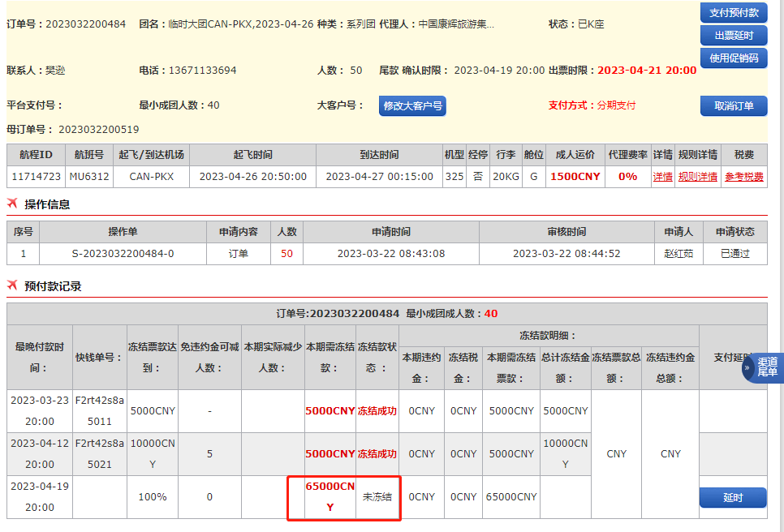Expand the side panel with the » arrow

click(x=747, y=368)
